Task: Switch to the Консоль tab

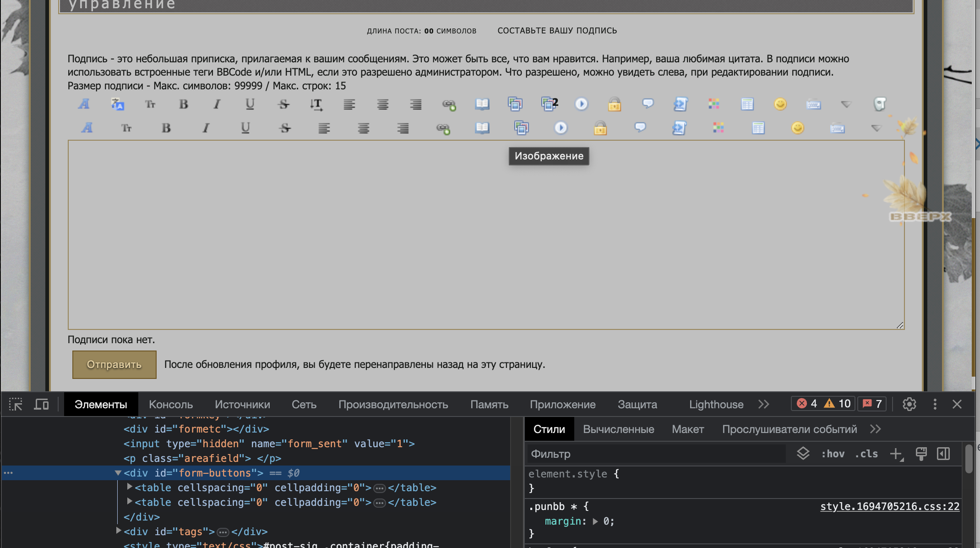Action: [x=171, y=404]
